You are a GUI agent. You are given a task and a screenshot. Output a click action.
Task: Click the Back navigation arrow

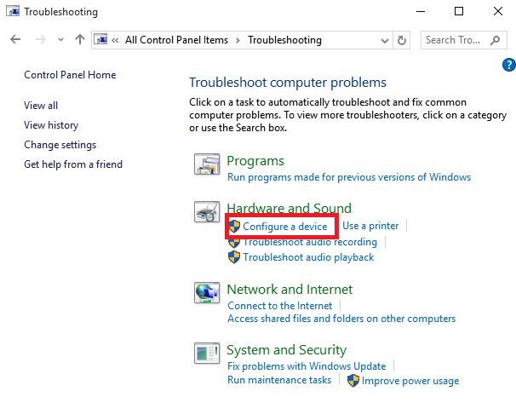tap(15, 40)
